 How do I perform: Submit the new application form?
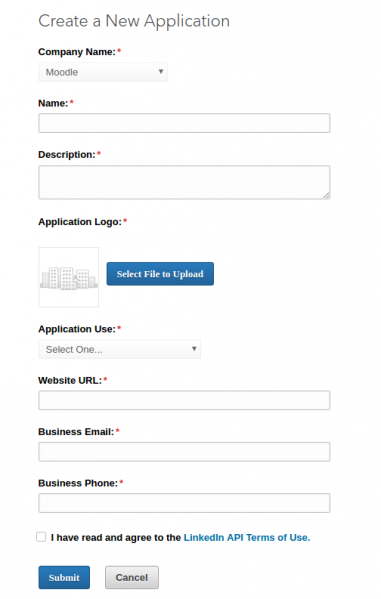64,577
